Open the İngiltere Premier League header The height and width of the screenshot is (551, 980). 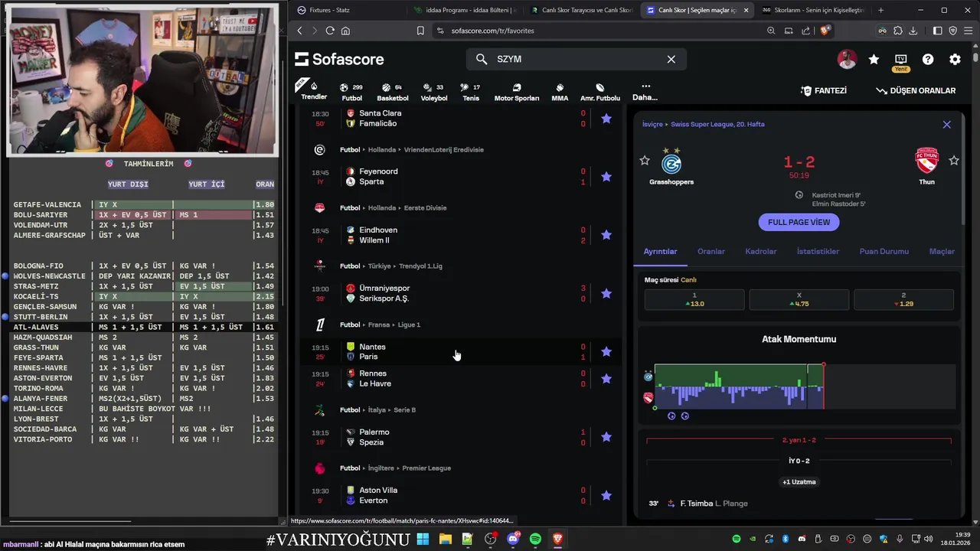tap(395, 468)
